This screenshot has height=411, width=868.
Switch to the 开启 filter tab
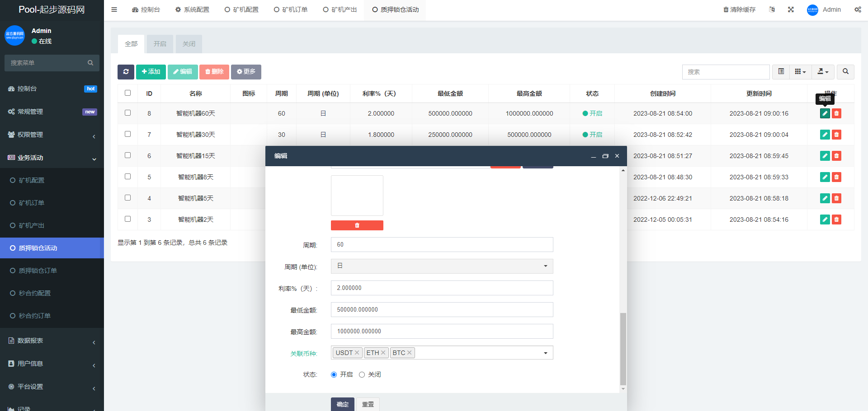(x=160, y=44)
